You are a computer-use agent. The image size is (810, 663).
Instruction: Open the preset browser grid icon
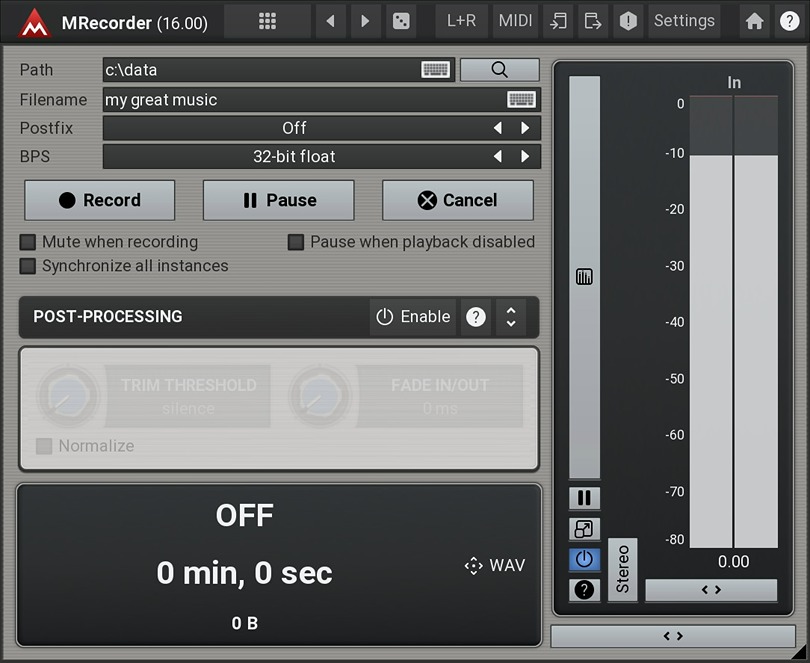[x=266, y=20]
